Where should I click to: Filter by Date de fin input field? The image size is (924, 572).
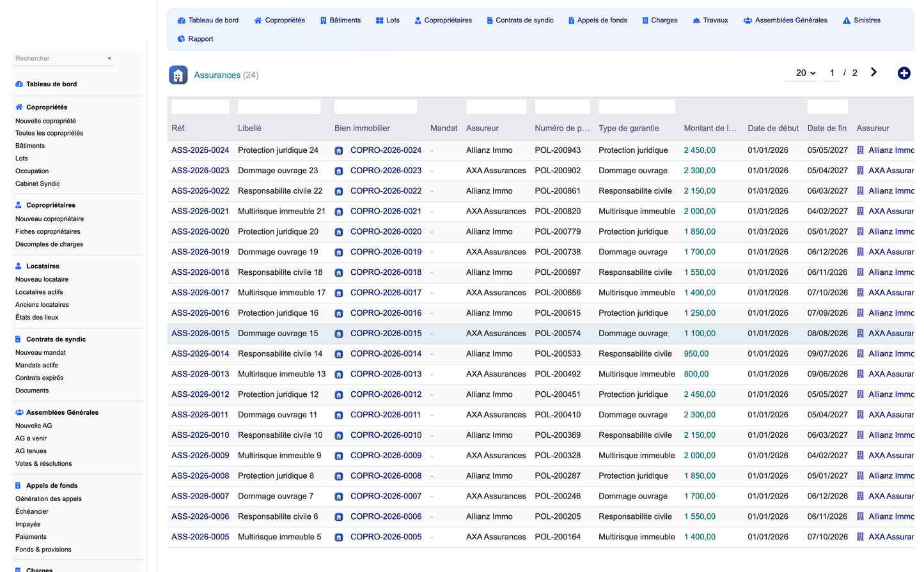pyautogui.click(x=827, y=107)
